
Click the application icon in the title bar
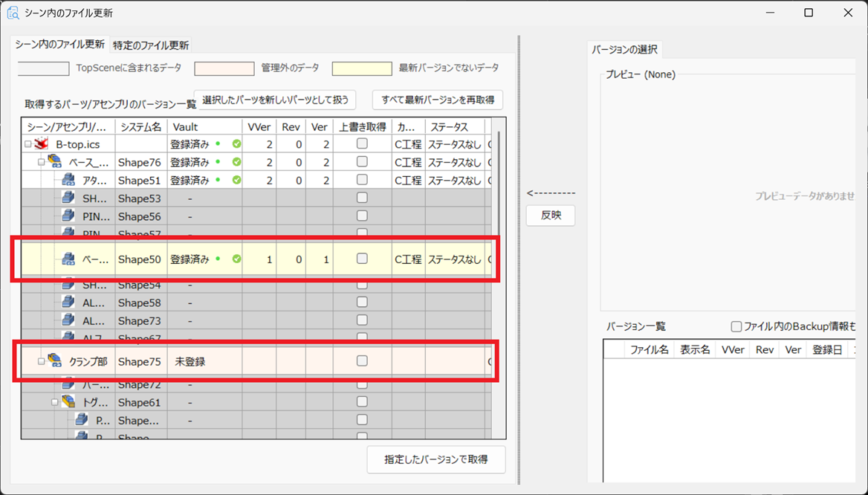pos(14,13)
